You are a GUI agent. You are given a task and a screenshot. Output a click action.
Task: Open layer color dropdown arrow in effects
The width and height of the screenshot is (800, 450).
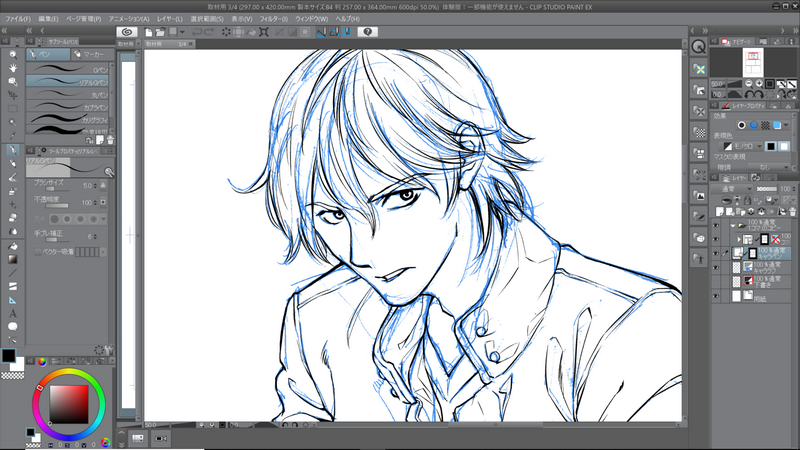[x=786, y=125]
